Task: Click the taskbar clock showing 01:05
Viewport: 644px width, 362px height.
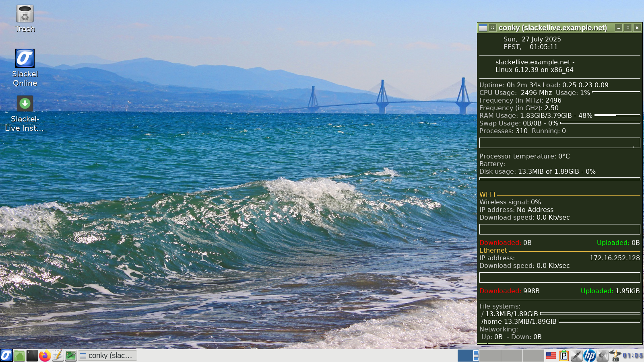Action: pos(633,356)
